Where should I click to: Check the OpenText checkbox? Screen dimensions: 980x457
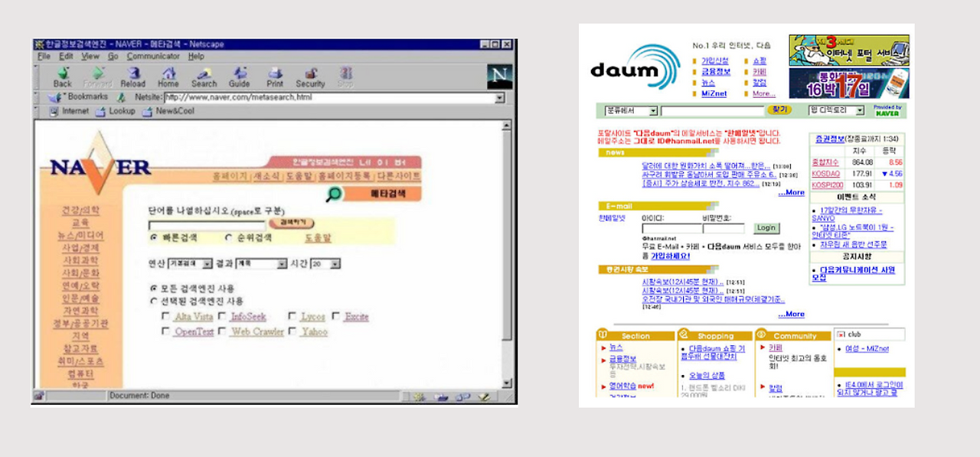[166, 331]
